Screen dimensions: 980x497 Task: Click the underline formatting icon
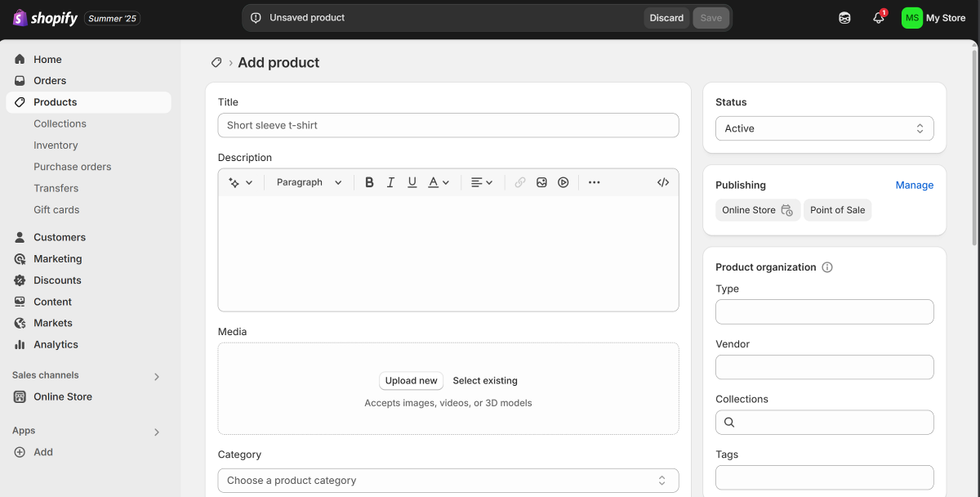(x=412, y=182)
